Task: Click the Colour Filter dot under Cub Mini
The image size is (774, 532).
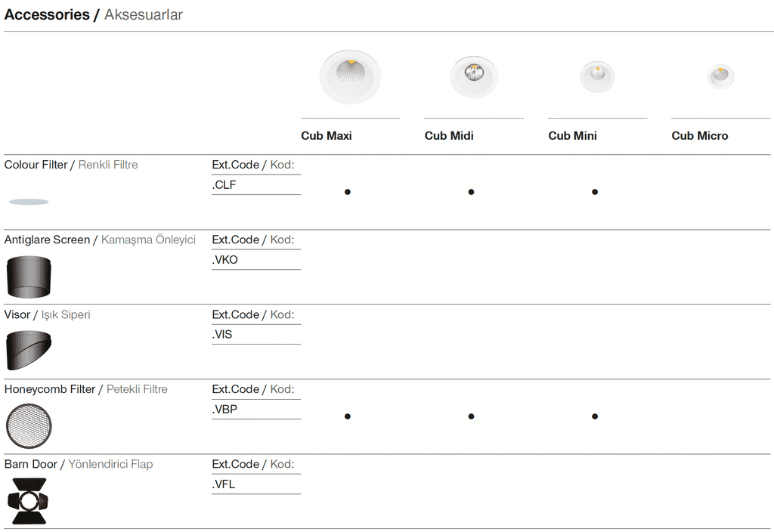Action: tap(595, 192)
